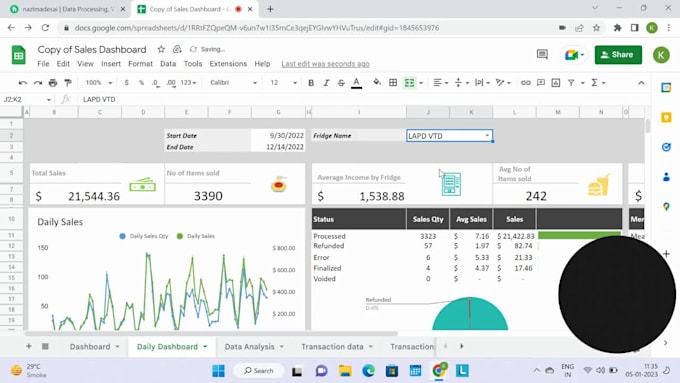Open Google Keep in the side panel
This screenshot has height=383, width=680.
(x=666, y=118)
